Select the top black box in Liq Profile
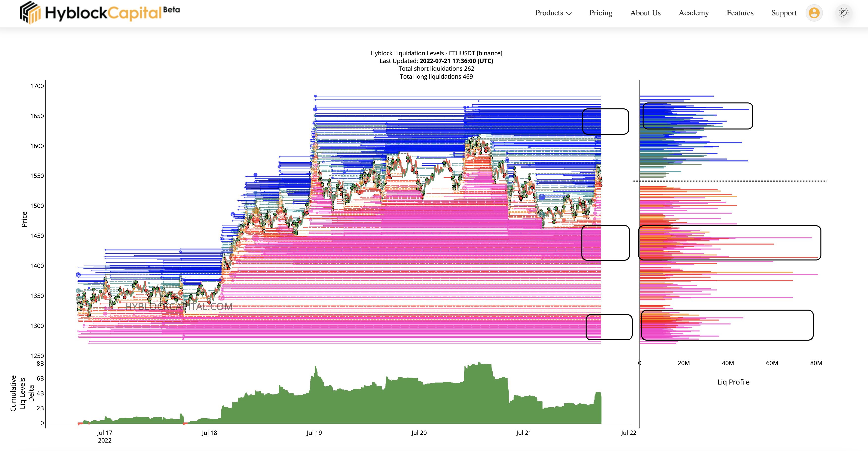 698,116
